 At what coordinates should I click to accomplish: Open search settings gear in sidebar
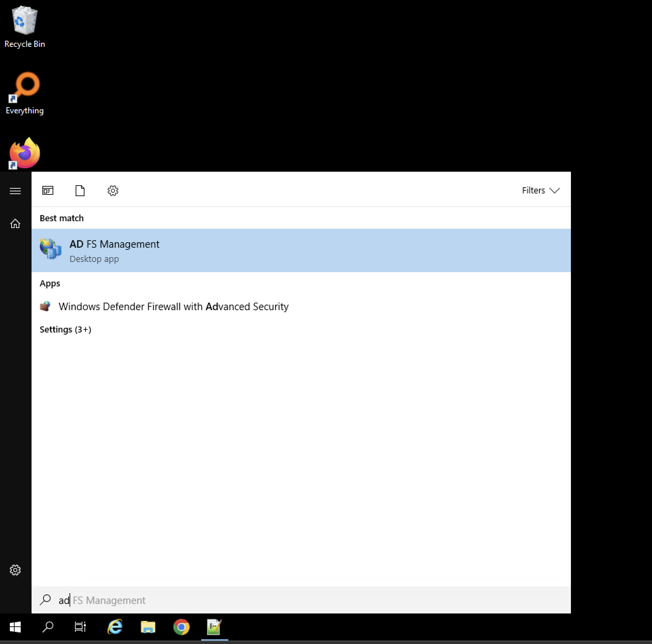pos(15,570)
